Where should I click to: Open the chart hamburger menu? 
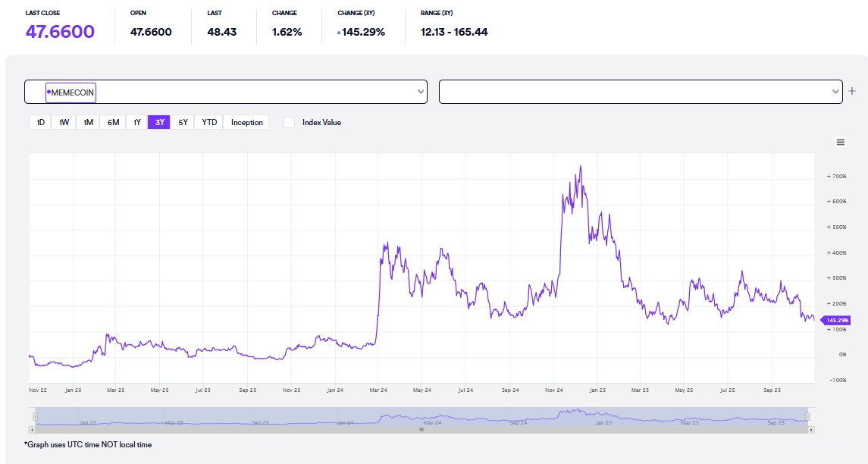pyautogui.click(x=840, y=142)
